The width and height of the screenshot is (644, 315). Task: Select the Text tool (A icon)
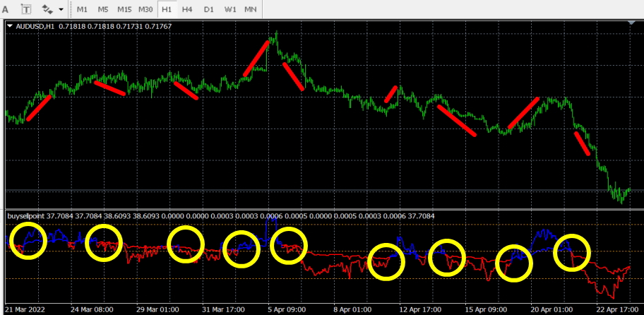click(6, 10)
